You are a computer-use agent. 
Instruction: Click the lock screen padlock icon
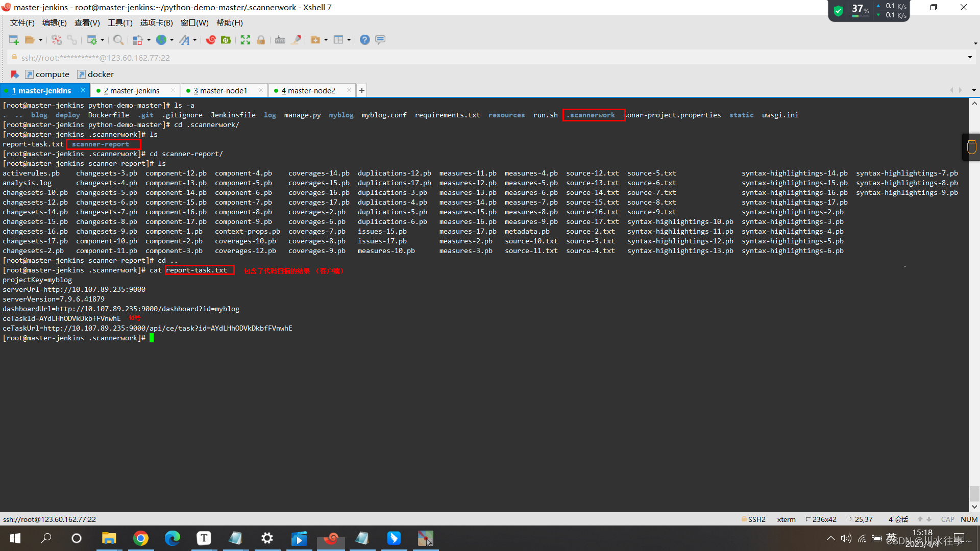click(x=261, y=40)
